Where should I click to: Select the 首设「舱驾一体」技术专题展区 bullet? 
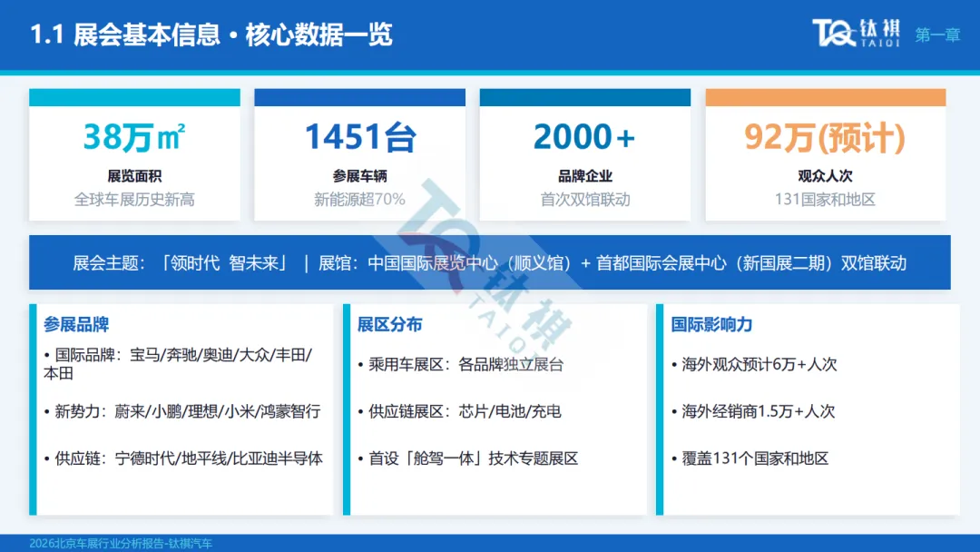(468, 458)
